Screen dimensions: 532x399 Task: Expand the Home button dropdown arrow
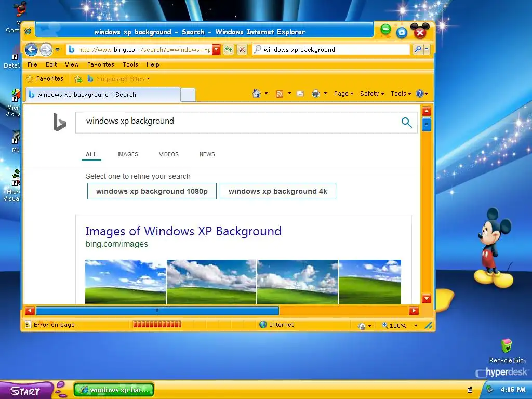tap(266, 94)
